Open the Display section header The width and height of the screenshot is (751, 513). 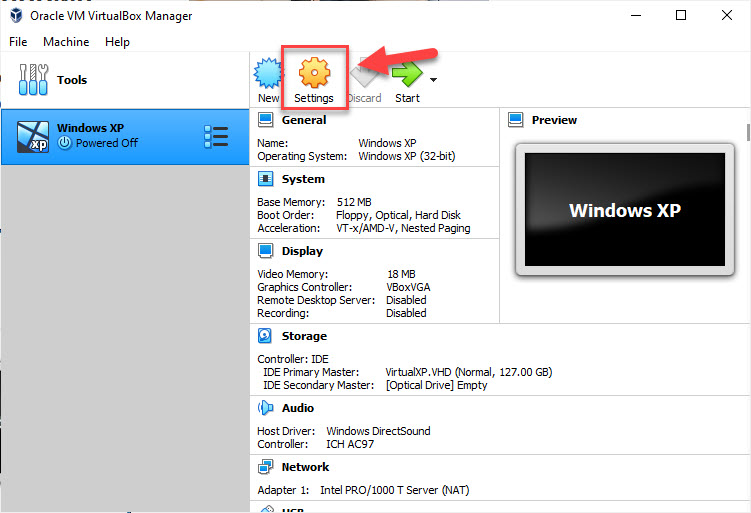[302, 251]
